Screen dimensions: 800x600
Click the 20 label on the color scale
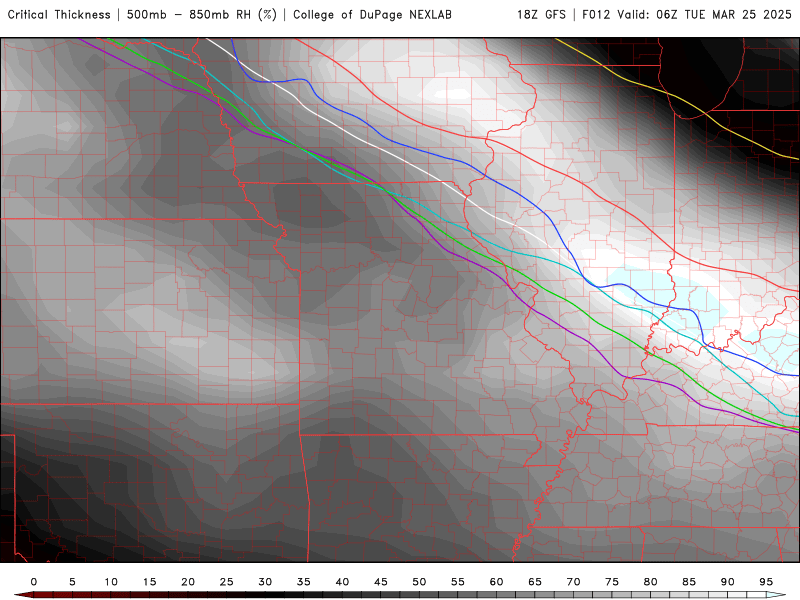[188, 582]
